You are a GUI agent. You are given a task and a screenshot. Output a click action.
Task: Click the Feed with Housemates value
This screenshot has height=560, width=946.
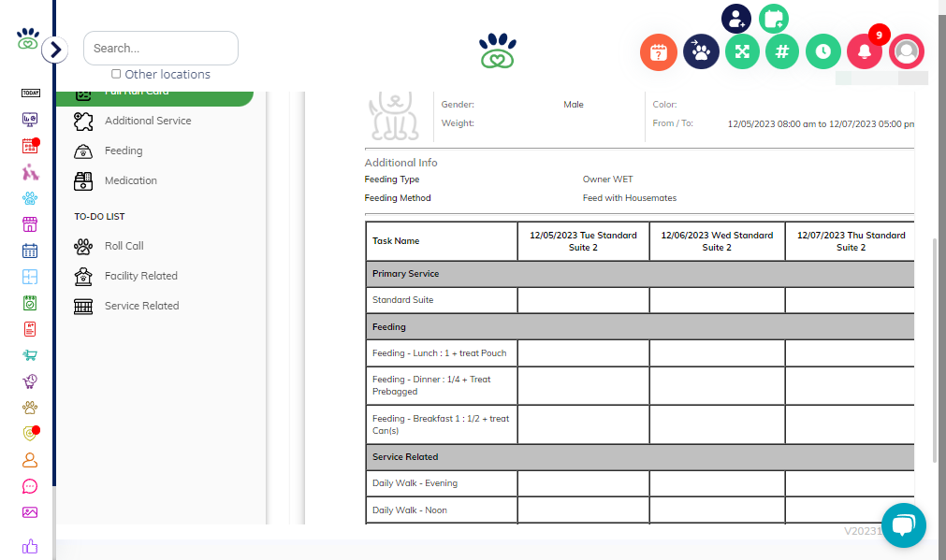pos(629,198)
